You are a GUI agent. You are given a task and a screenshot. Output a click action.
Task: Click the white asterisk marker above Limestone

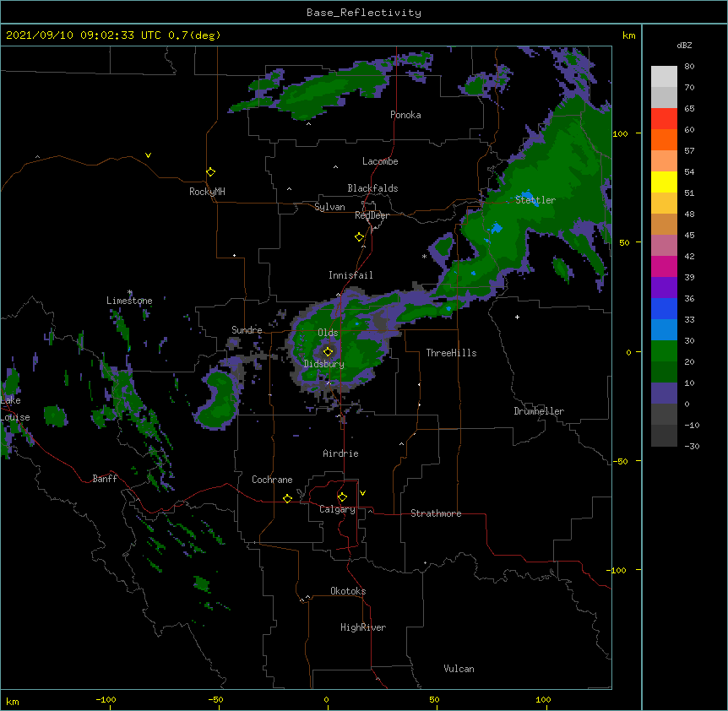tap(130, 292)
